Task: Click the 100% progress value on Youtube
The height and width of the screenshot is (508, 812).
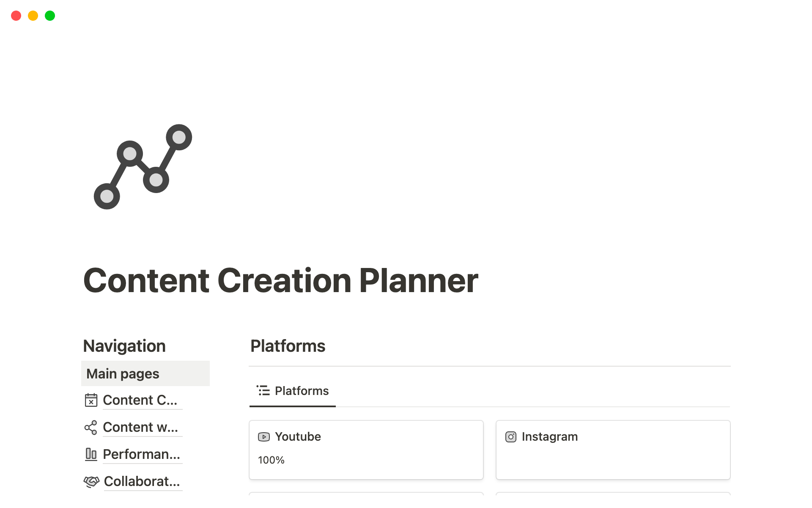Action: click(271, 460)
